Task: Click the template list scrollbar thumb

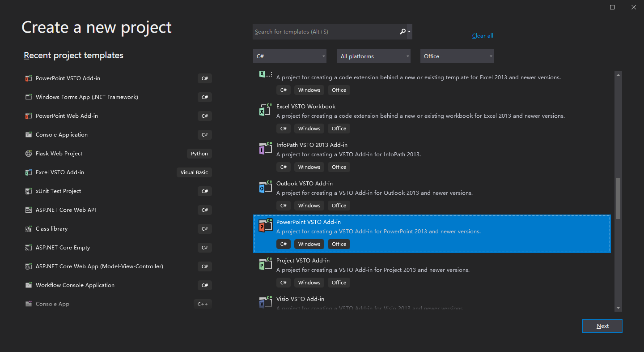Action: click(619, 198)
